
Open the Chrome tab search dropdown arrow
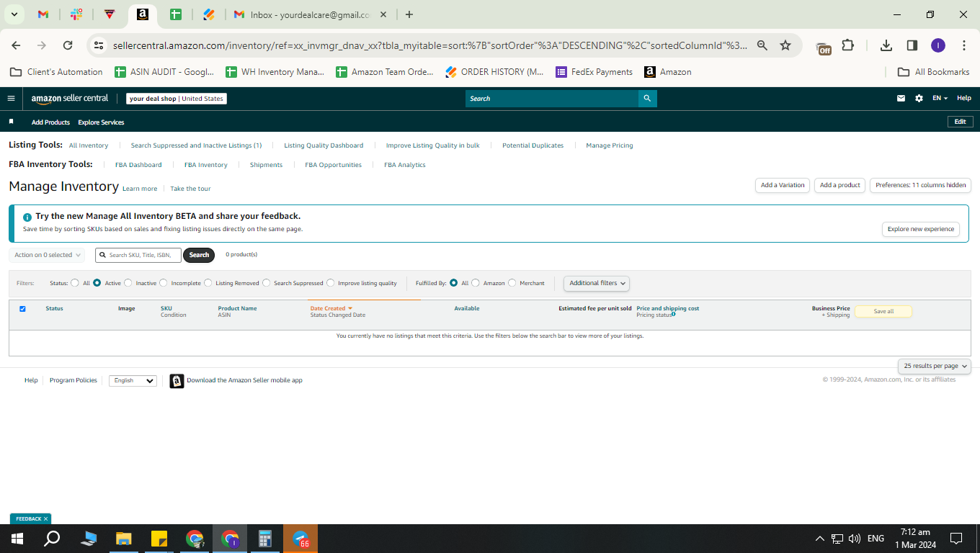[x=14, y=14]
